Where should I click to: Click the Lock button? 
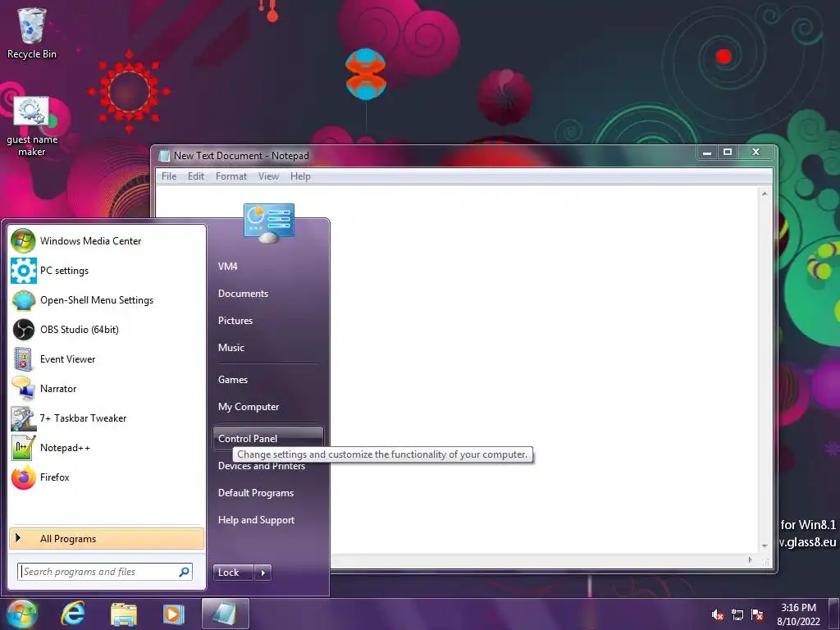click(x=233, y=573)
